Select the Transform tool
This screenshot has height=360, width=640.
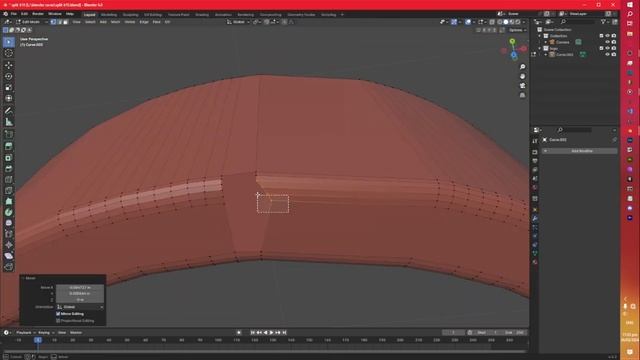(9, 98)
